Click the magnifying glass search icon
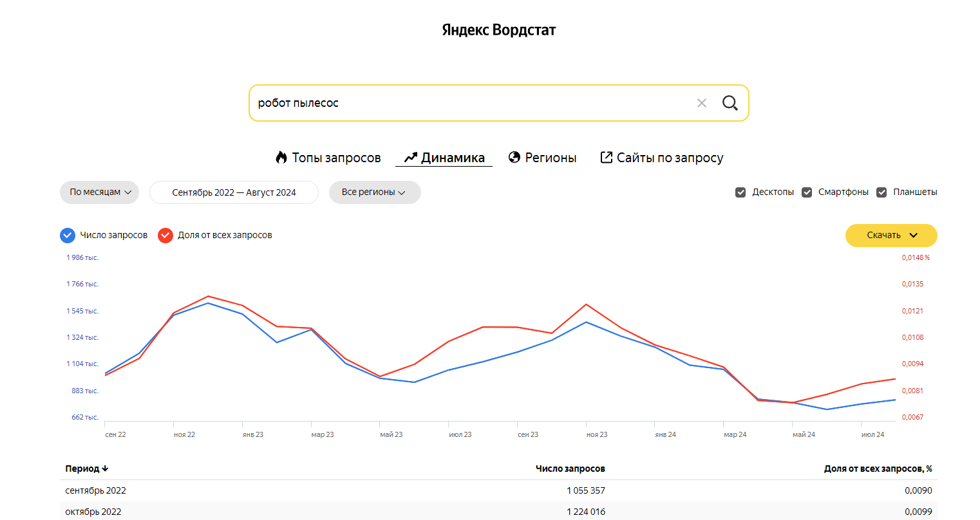Screen dimensions: 980x520 [x=730, y=103]
